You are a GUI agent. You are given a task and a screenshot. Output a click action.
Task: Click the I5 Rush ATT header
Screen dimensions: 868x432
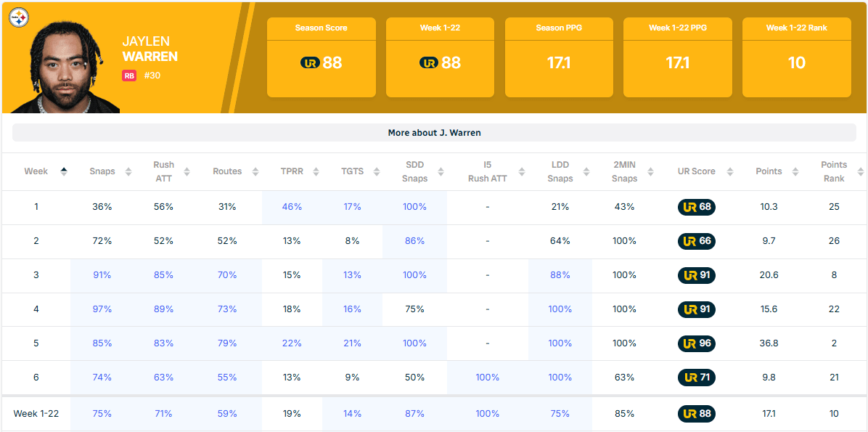(x=487, y=171)
